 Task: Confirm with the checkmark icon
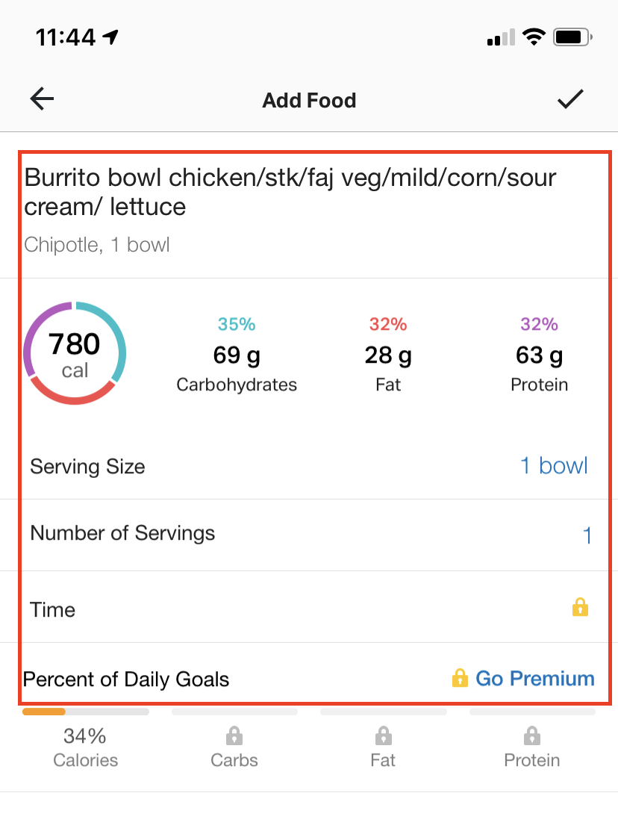tap(569, 99)
